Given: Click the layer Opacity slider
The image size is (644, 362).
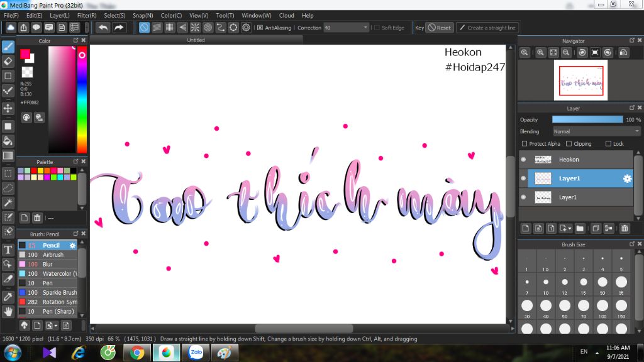Looking at the screenshot, I should click(587, 119).
